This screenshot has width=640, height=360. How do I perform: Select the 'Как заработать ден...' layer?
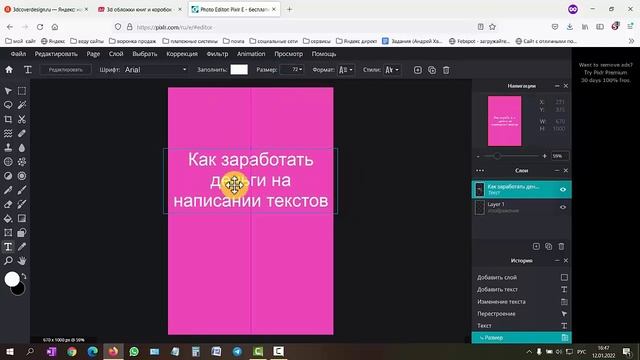[522, 189]
